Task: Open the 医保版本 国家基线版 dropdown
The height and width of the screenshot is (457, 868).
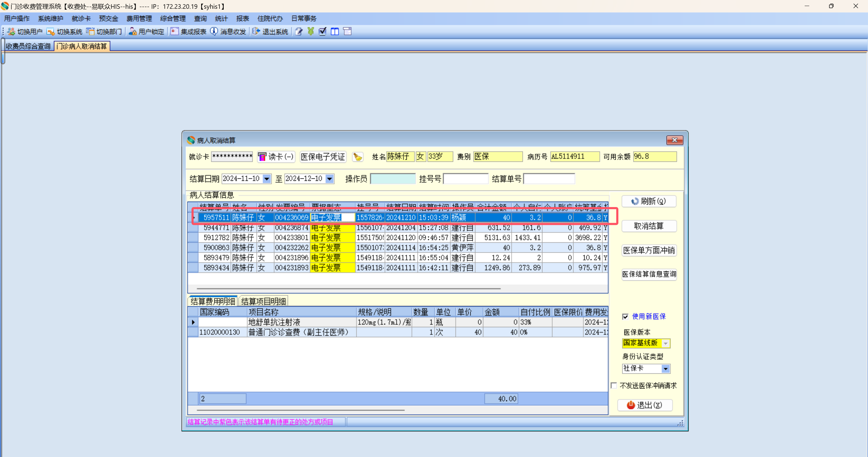Action: 665,343
